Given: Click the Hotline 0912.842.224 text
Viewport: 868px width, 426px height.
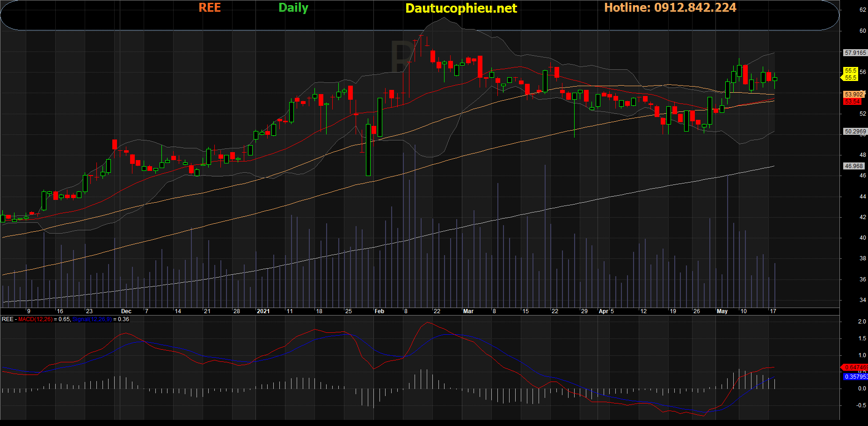Looking at the screenshot, I should click(x=670, y=7).
